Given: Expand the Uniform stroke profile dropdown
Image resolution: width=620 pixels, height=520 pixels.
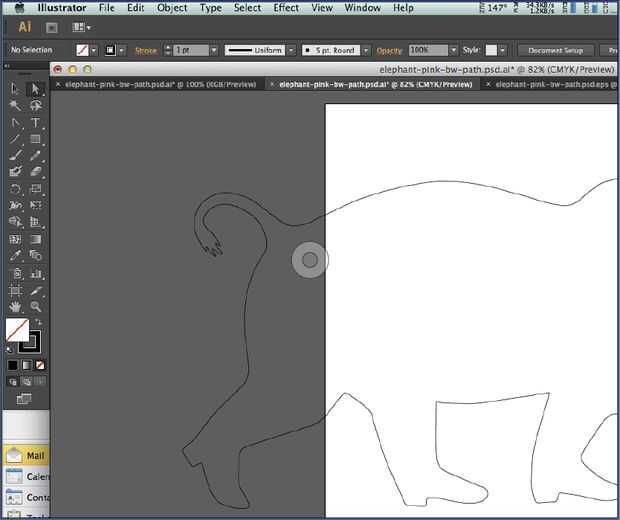Looking at the screenshot, I should click(290, 50).
